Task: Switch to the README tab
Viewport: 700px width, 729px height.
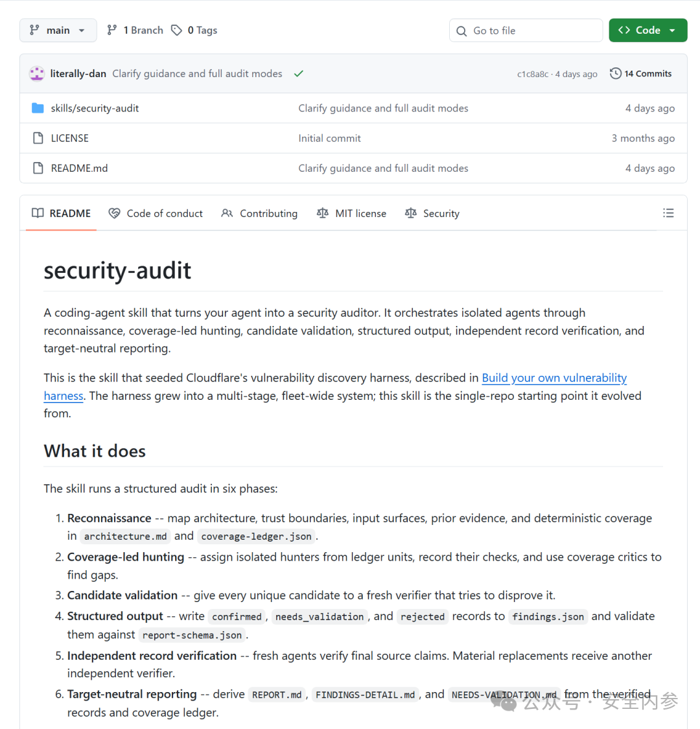Action: point(62,213)
